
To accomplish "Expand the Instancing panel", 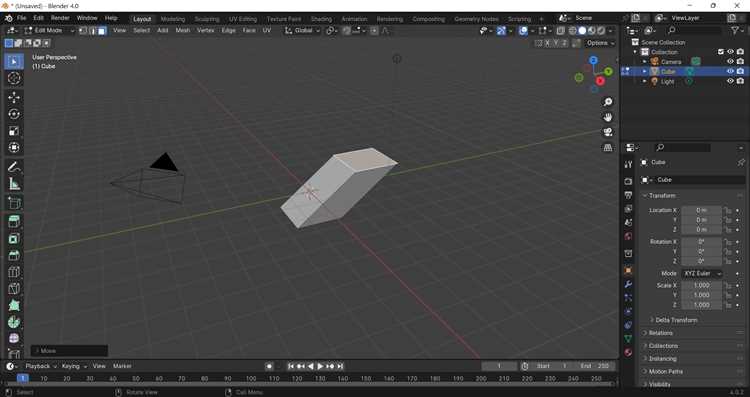I will (x=662, y=359).
